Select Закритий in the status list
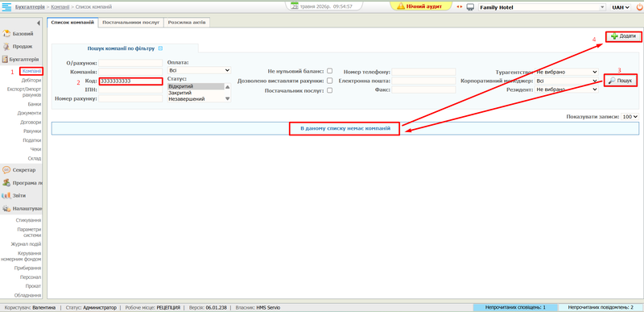 point(196,93)
